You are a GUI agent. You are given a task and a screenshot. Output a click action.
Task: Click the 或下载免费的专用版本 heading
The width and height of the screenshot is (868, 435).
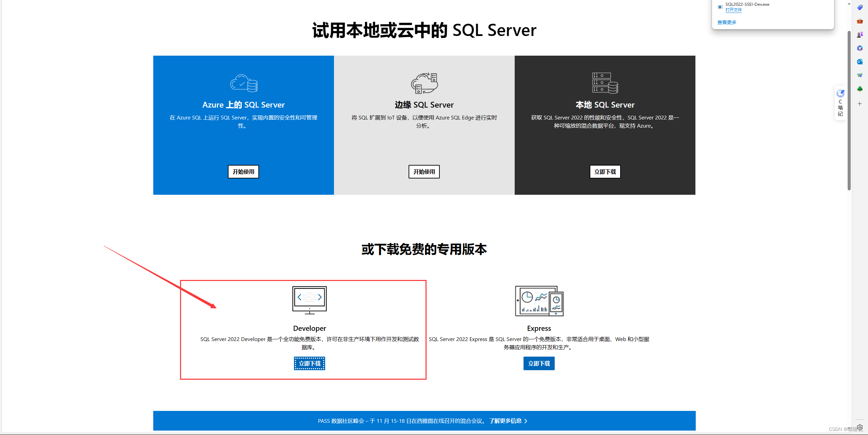pyautogui.click(x=424, y=249)
